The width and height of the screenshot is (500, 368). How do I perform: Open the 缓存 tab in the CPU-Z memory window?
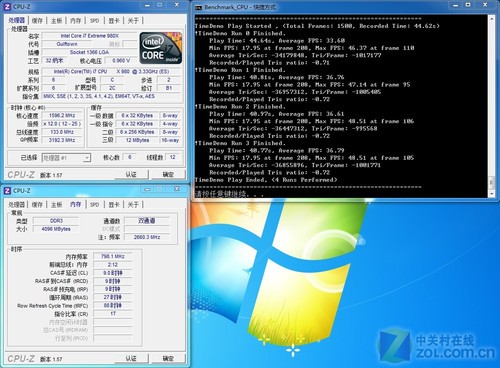click(x=37, y=205)
